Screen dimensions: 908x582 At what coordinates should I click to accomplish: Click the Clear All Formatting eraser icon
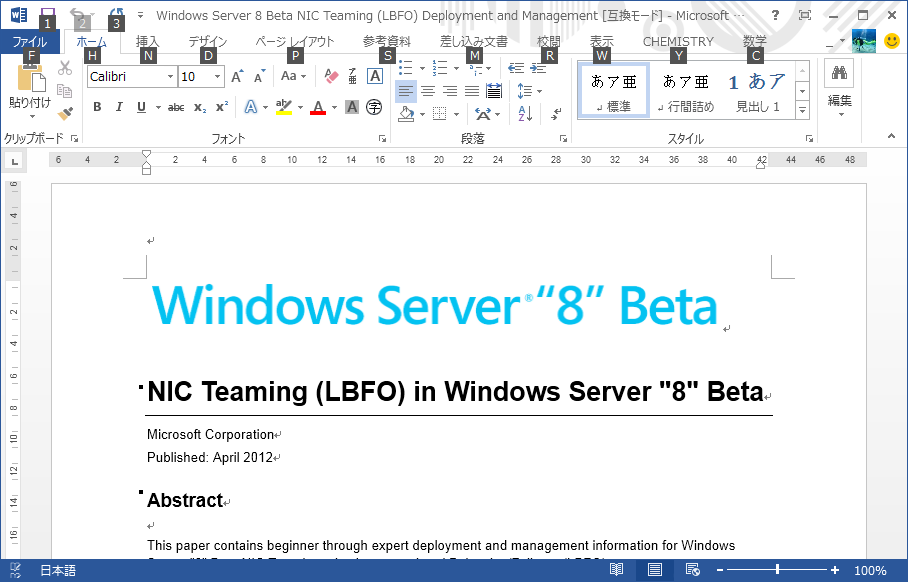coord(332,76)
